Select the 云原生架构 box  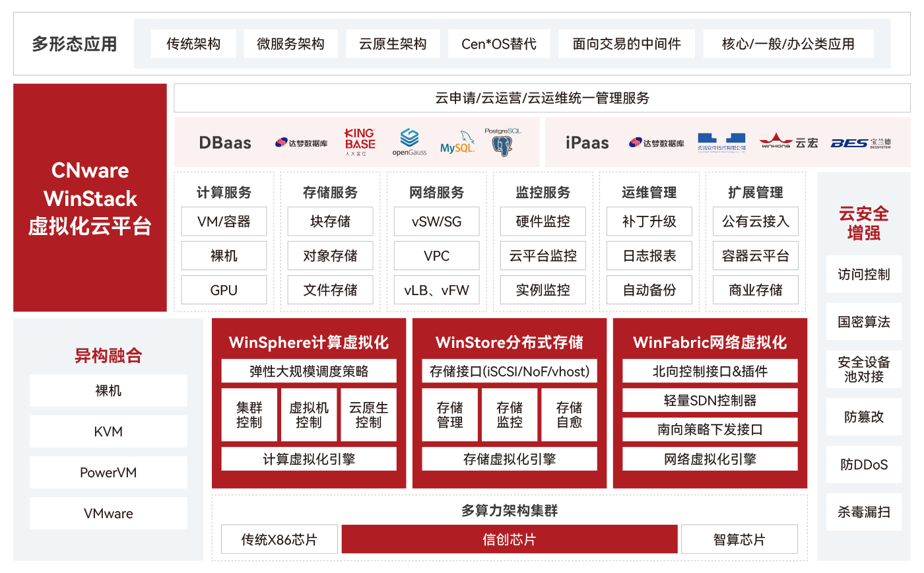[393, 44]
